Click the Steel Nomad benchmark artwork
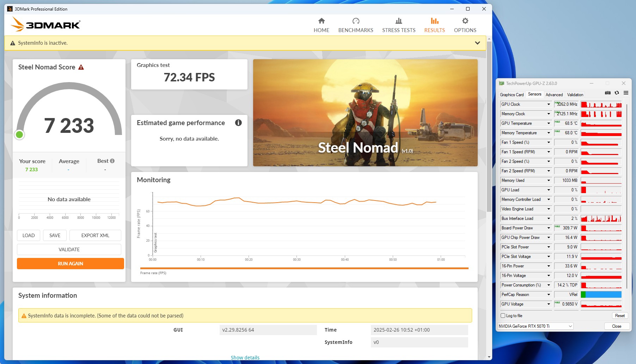 [x=365, y=113]
